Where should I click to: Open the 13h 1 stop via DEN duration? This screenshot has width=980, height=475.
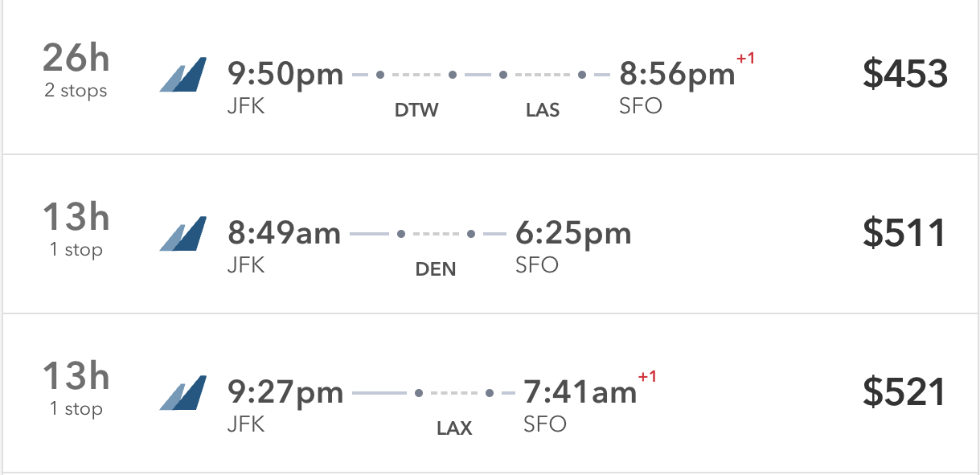[x=75, y=228]
